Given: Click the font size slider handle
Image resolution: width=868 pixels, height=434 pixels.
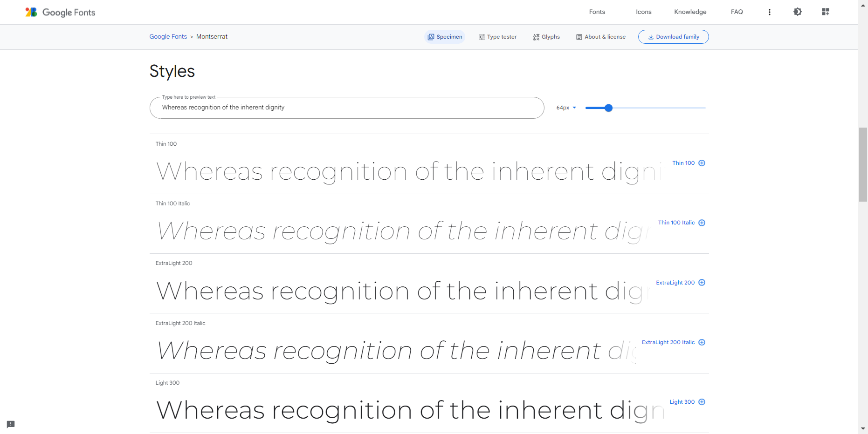Looking at the screenshot, I should (x=608, y=108).
